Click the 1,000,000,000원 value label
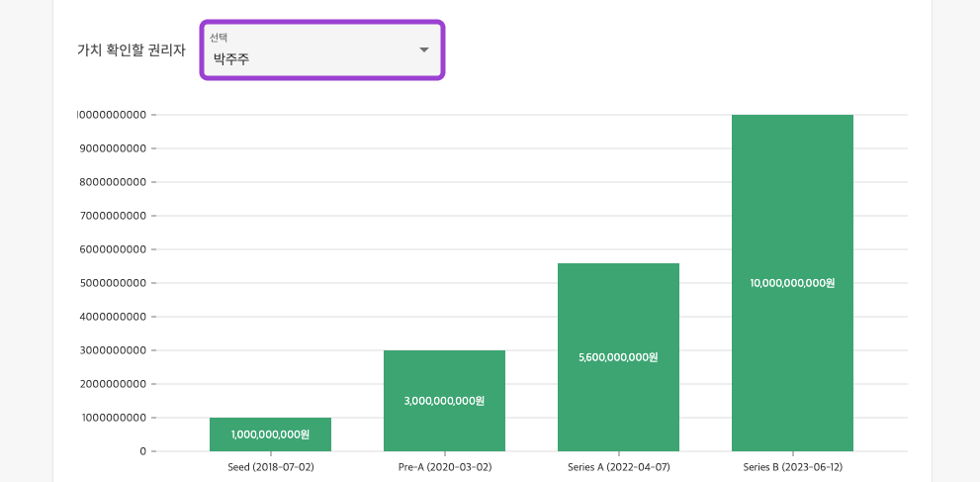 pyautogui.click(x=270, y=434)
